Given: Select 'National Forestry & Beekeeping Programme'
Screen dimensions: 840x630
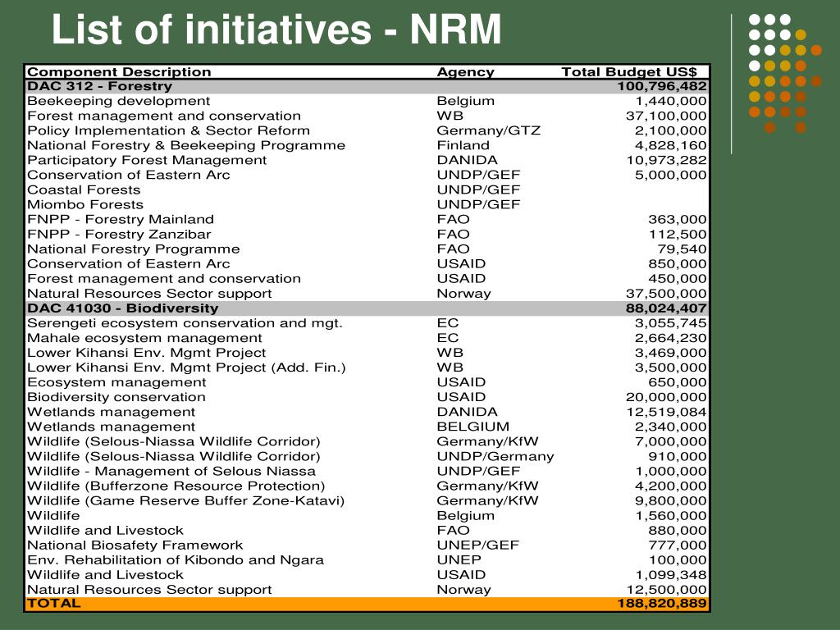Looking at the screenshot, I should (186, 146).
